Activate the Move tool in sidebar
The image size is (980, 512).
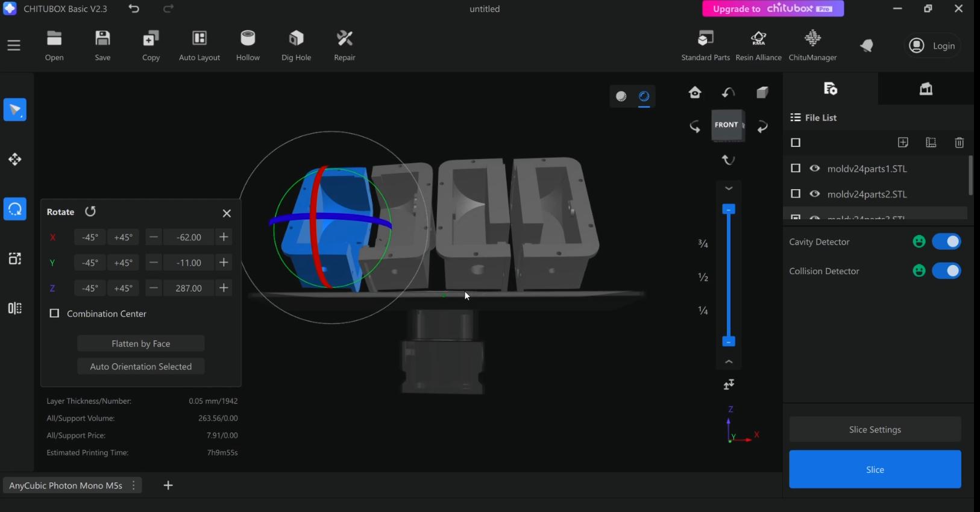pos(15,160)
